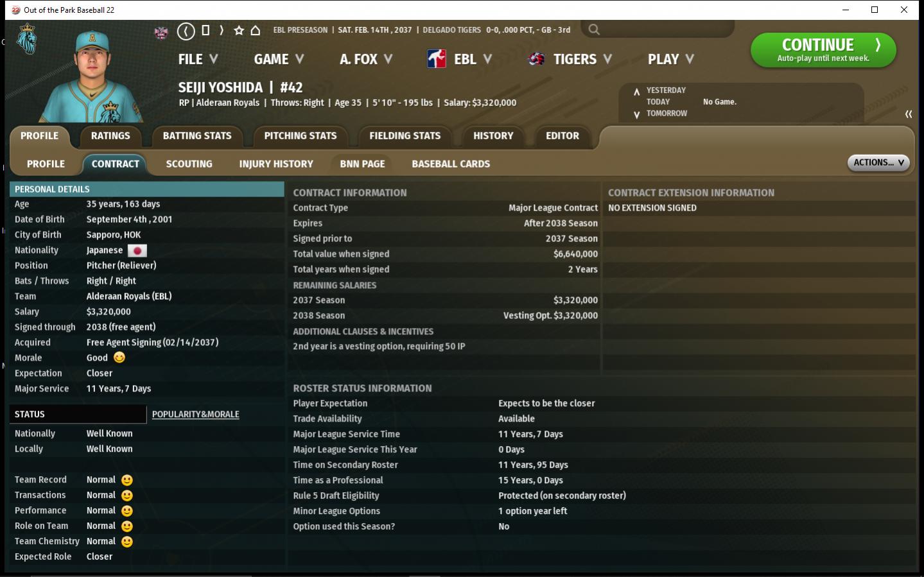
Task: Click the Japan flag icon
Action: point(137,250)
